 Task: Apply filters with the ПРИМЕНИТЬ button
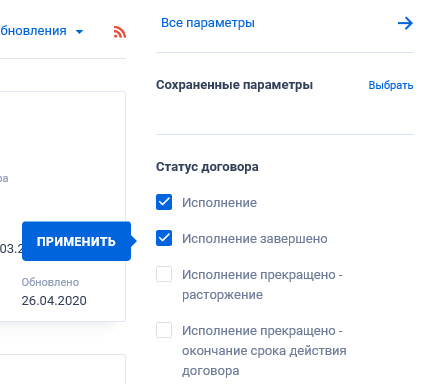(76, 241)
